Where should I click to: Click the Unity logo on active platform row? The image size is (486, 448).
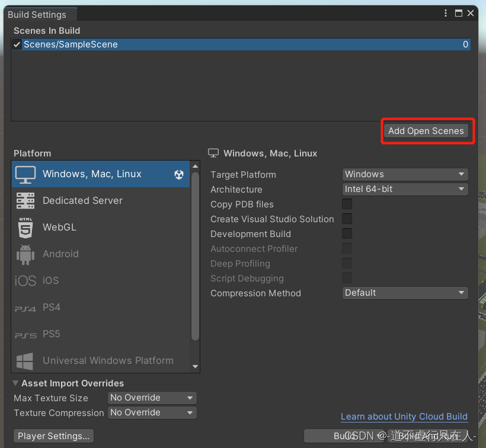[x=179, y=174]
